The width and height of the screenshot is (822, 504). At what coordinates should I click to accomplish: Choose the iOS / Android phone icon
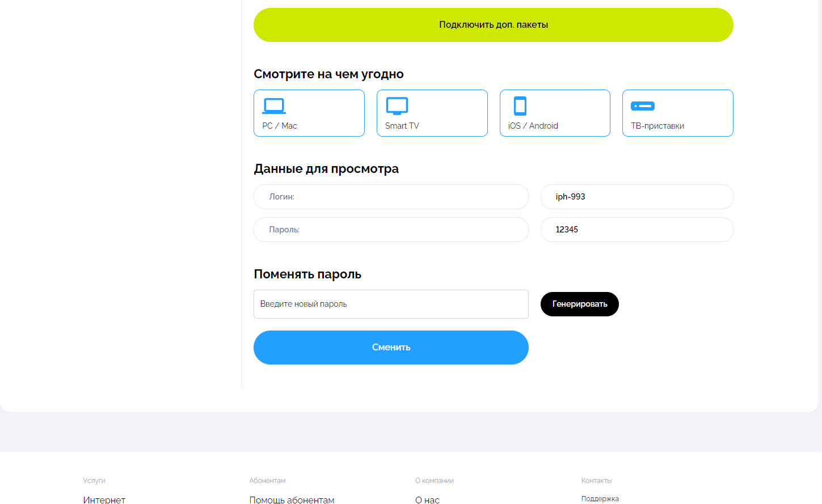pos(520,106)
